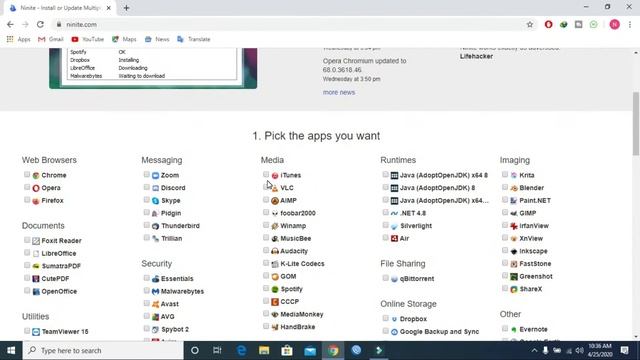Open the Gmail bookmark

coord(51,39)
